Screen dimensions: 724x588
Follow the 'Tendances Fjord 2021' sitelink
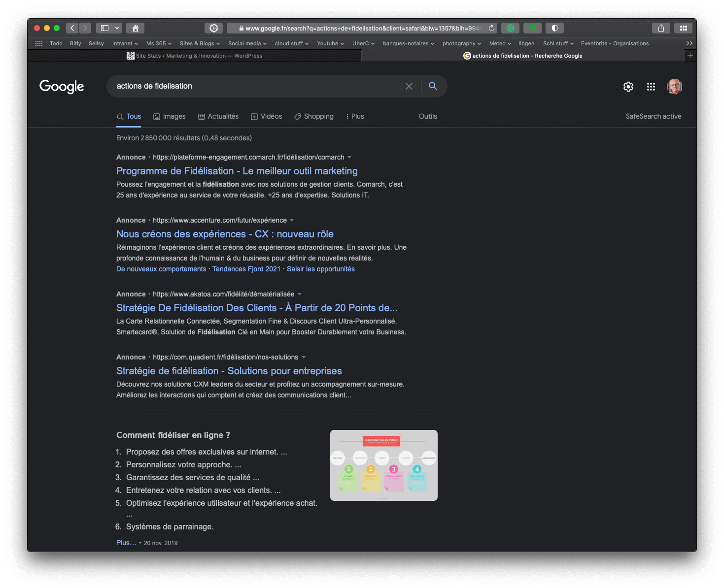246,269
